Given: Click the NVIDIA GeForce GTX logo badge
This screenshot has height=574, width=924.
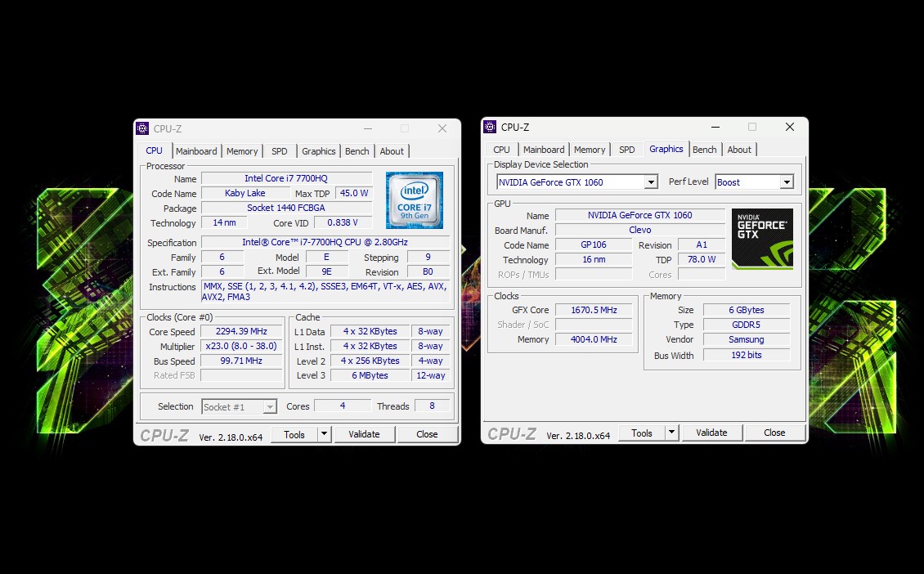Looking at the screenshot, I should coord(762,239).
